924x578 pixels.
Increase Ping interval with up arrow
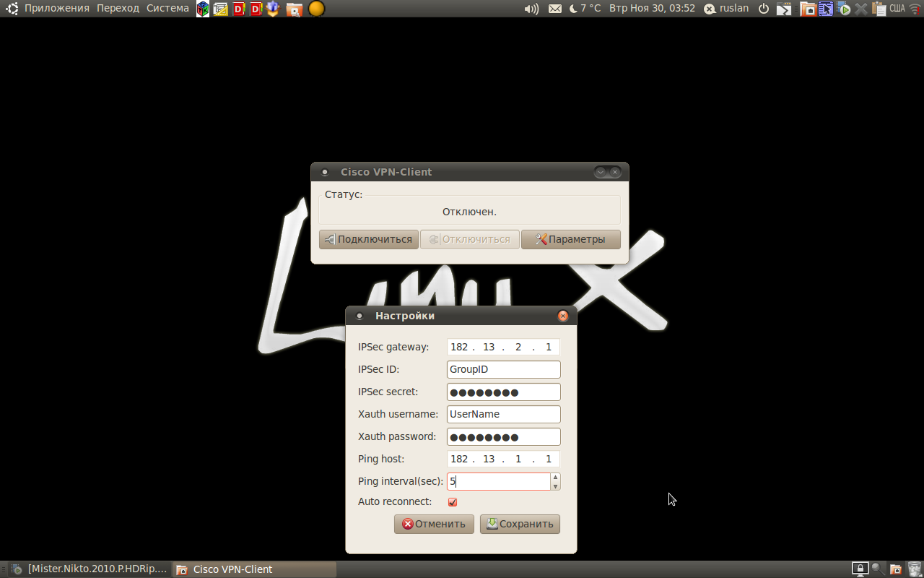pos(556,477)
